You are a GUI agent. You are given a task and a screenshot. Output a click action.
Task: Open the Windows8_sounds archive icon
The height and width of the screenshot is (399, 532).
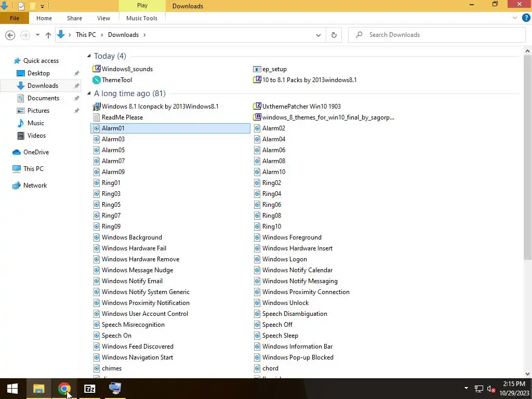[97, 69]
